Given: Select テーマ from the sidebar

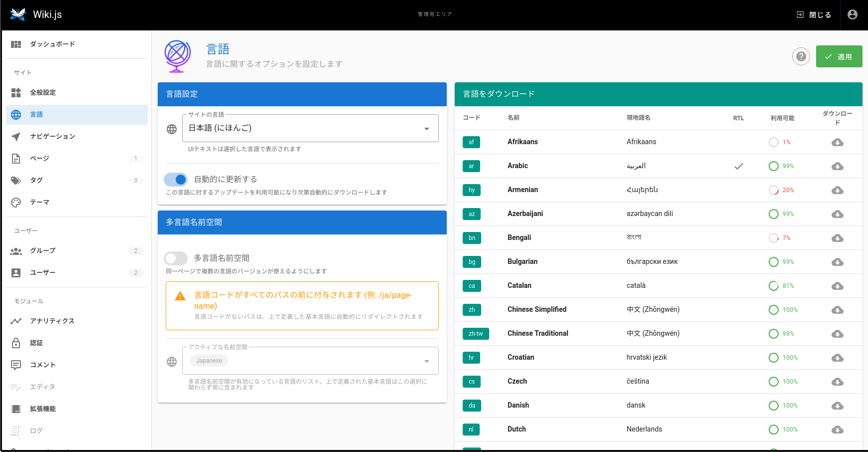Looking at the screenshot, I should tap(39, 202).
